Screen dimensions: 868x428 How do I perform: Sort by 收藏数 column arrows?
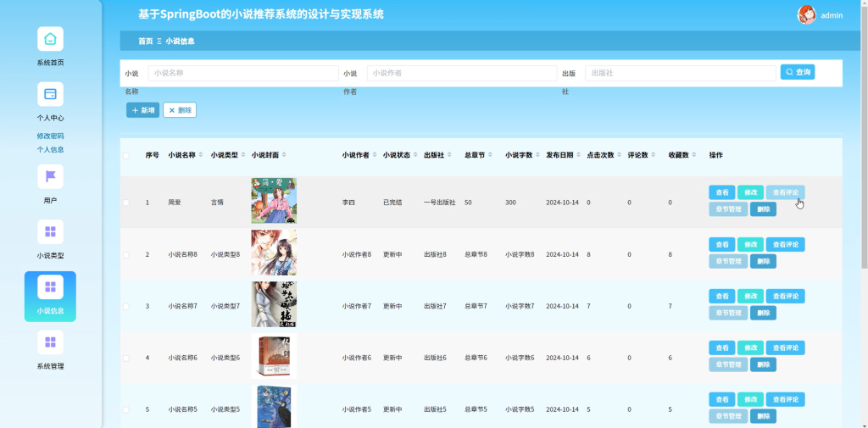coord(694,155)
